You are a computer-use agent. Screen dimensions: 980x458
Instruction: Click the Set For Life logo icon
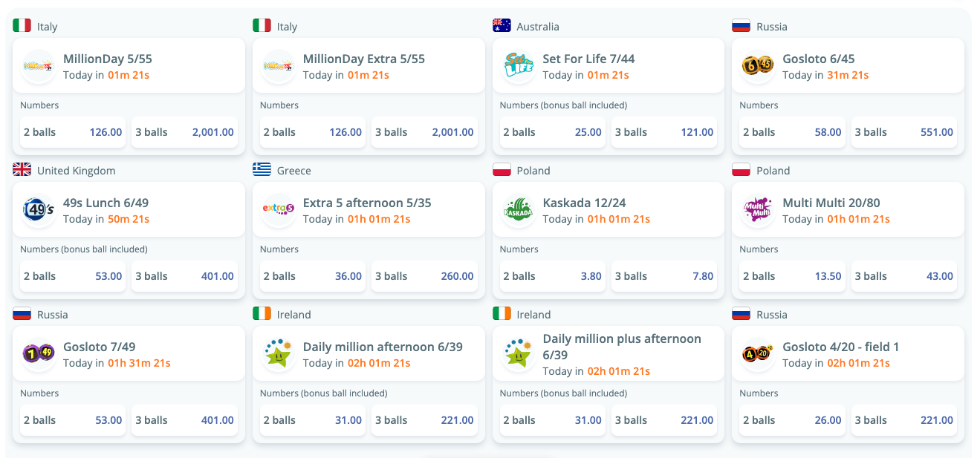click(519, 66)
